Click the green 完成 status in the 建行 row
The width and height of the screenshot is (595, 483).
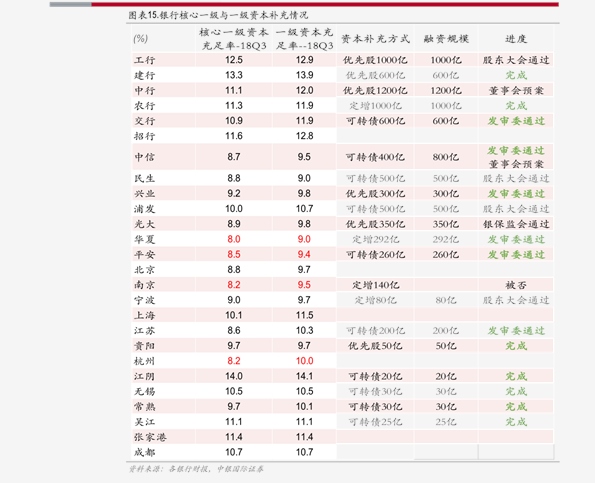point(516,75)
